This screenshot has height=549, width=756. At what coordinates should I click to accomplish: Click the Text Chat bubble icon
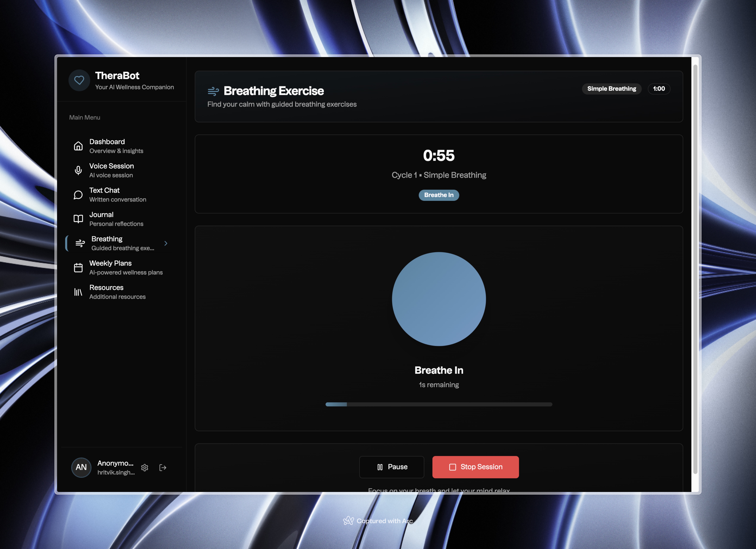click(x=78, y=195)
